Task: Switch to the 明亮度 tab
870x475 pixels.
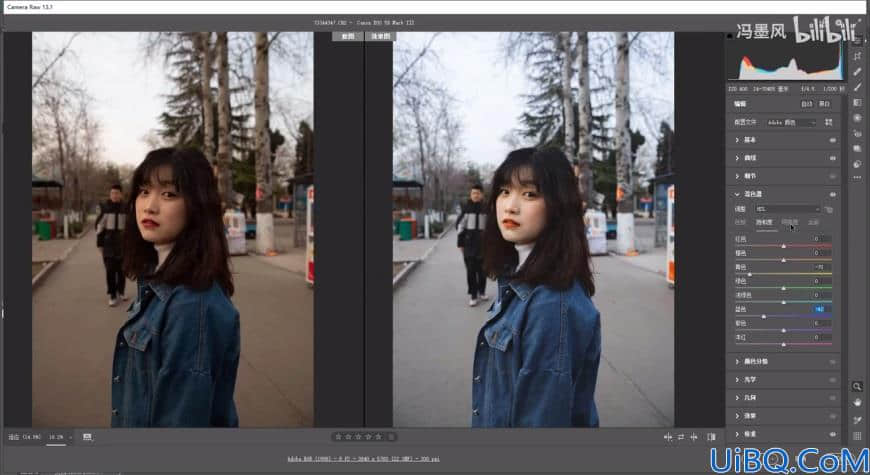Action: pos(790,222)
